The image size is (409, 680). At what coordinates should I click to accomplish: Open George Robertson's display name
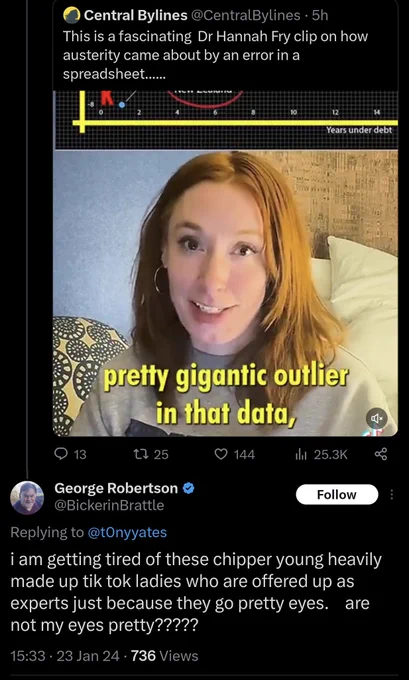pyautogui.click(x=116, y=488)
